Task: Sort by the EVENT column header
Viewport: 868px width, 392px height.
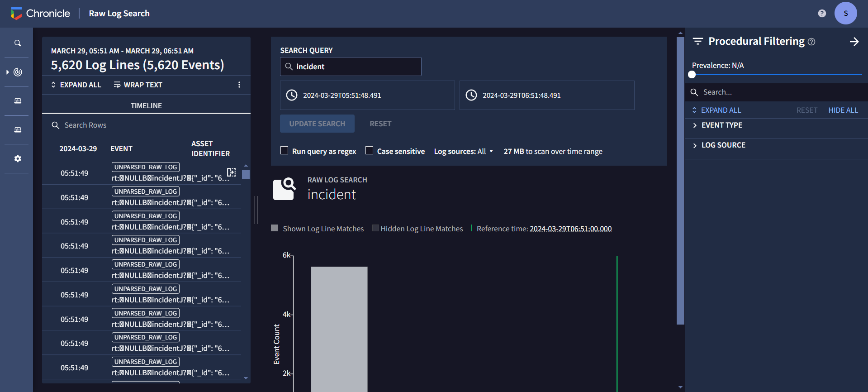Action: click(121, 148)
